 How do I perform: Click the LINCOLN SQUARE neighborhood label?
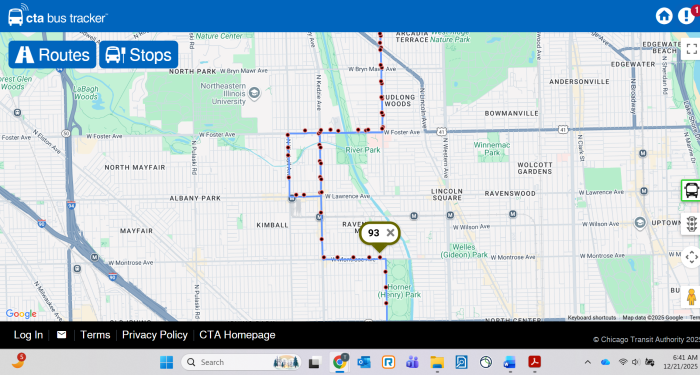[447, 194]
